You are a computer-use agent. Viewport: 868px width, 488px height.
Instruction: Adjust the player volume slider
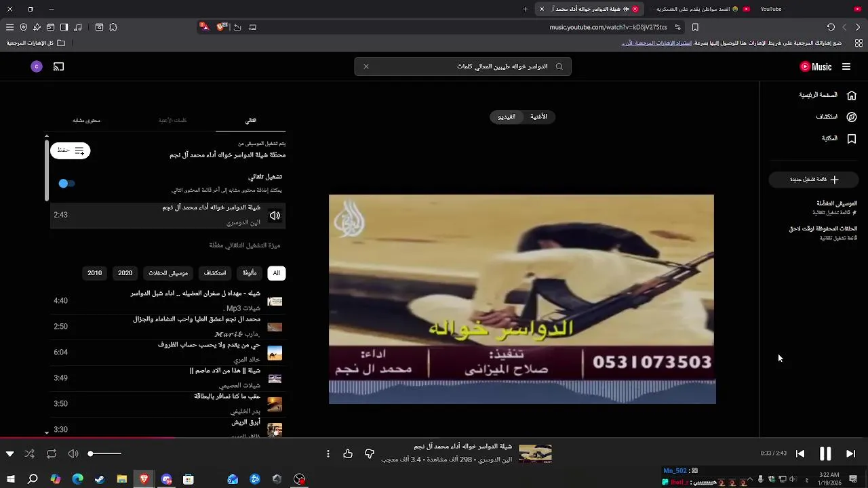coord(105,453)
